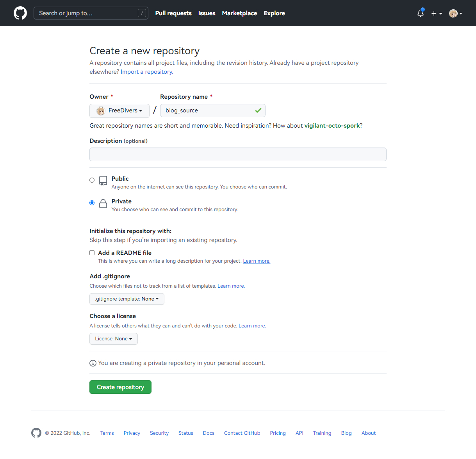The height and width of the screenshot is (459, 476).
Task: Click the Add a README file label
Action: coord(125,253)
